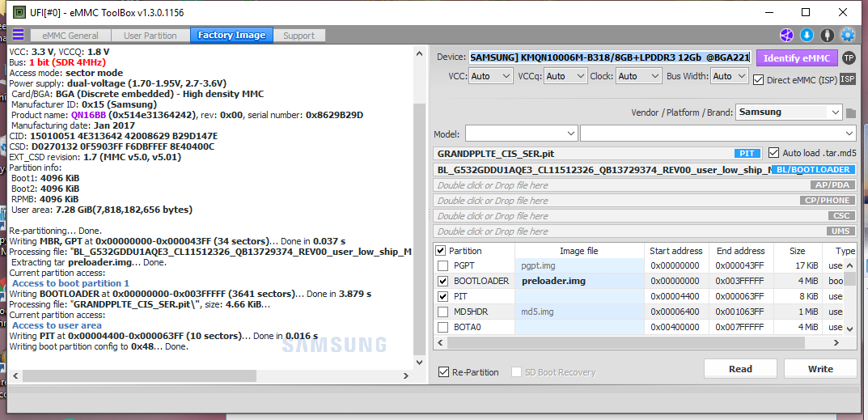Viewport: 868px width, 420px height.
Task: Click log panel scroll-down arrow
Action: (x=419, y=363)
